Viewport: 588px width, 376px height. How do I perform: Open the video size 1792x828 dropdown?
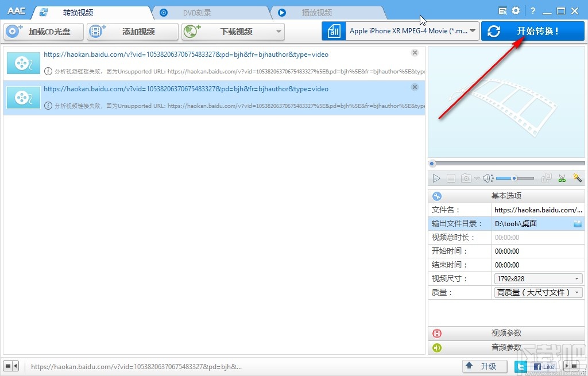coord(539,278)
